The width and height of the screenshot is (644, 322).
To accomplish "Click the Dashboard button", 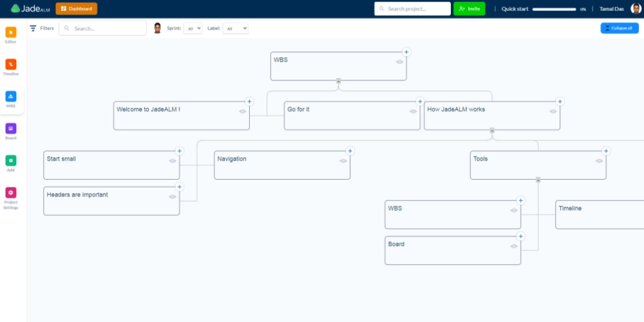I will (77, 8).
